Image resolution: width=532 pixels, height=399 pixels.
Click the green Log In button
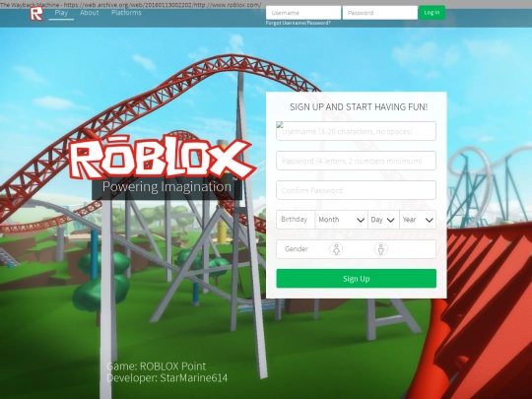point(432,13)
